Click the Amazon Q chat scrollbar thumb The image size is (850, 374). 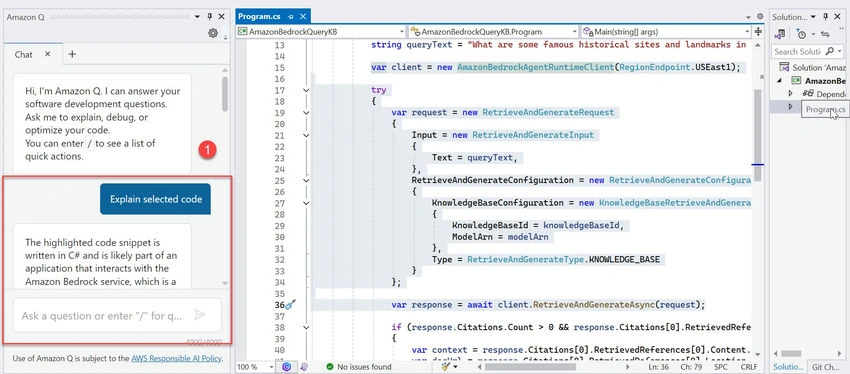pos(224,93)
